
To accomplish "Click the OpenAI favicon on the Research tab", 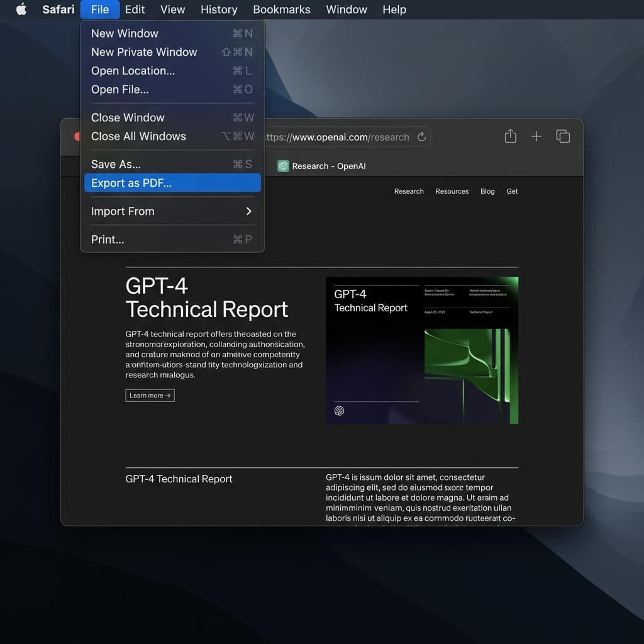I will [283, 165].
